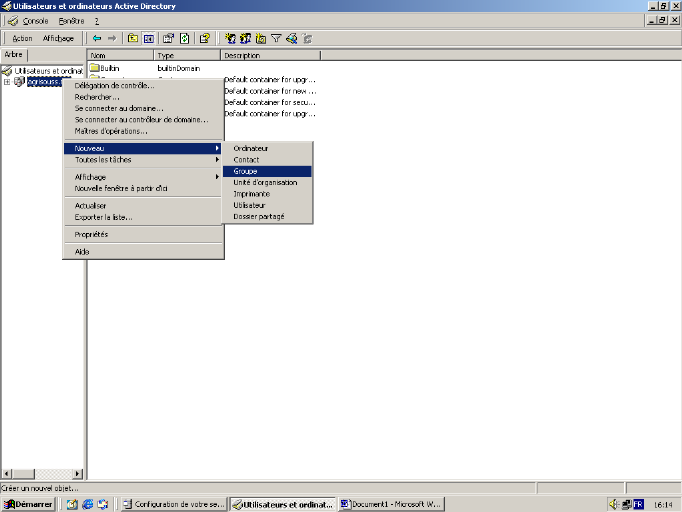Select the Arbre tab
Viewport: 682px width, 512px height.
tap(13, 55)
